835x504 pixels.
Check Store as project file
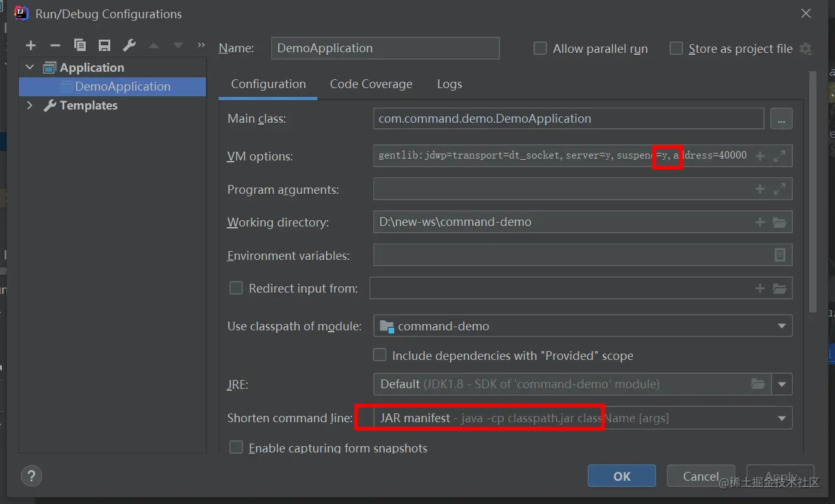point(676,48)
